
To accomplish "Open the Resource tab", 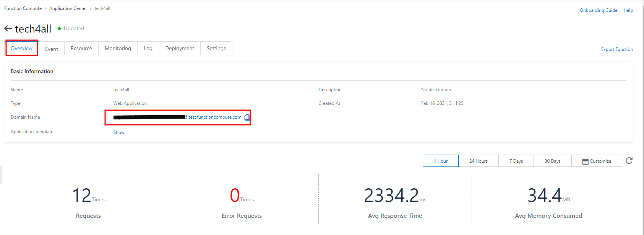I will [x=81, y=48].
